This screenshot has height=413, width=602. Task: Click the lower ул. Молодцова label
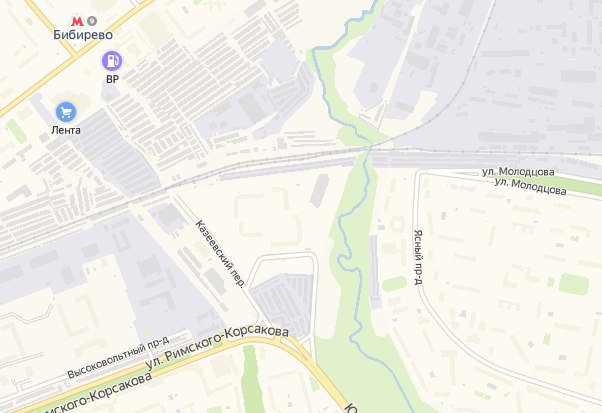pos(530,186)
